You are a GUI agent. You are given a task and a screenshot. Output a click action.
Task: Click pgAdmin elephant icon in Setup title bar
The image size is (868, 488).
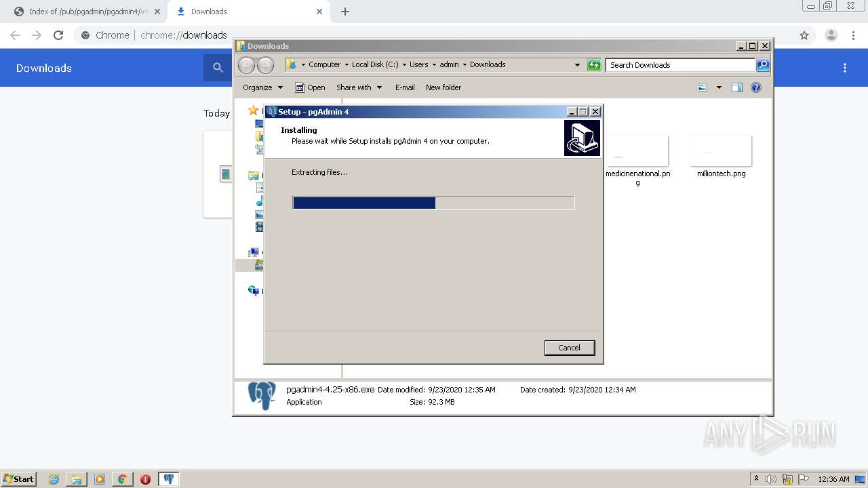272,112
